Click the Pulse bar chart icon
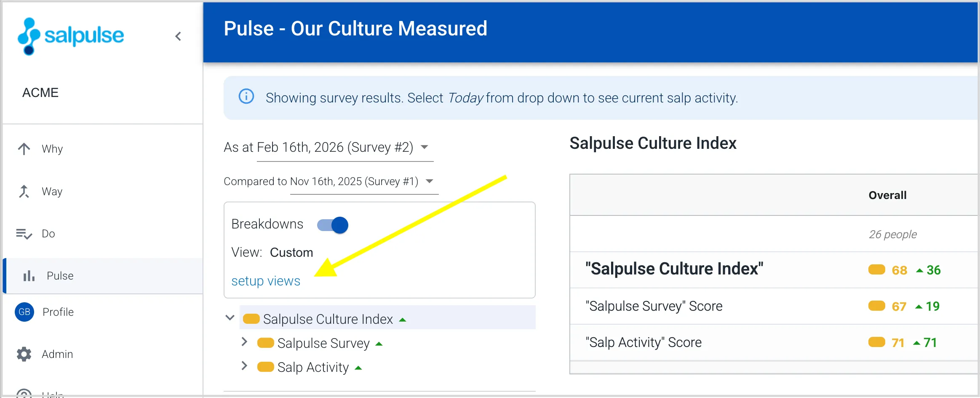980x398 pixels. [29, 276]
